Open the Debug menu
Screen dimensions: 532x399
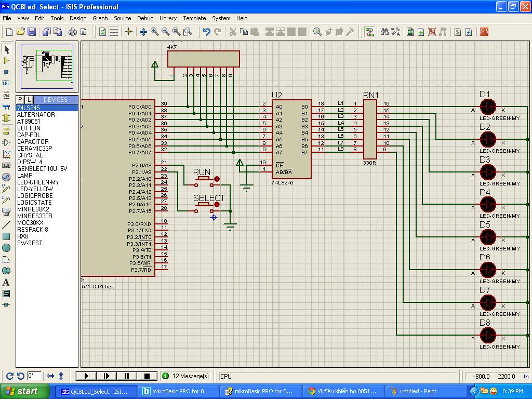[x=145, y=18]
